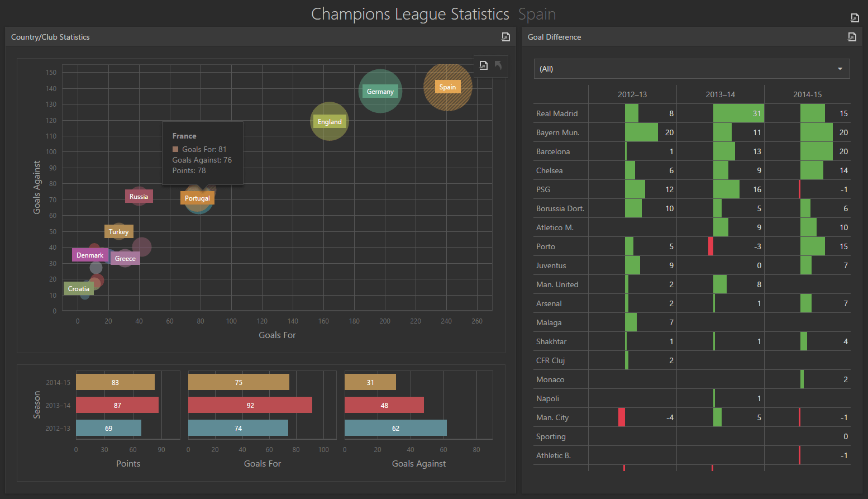This screenshot has width=868, height=499.
Task: Select the PSG row label
Action: click(x=543, y=189)
